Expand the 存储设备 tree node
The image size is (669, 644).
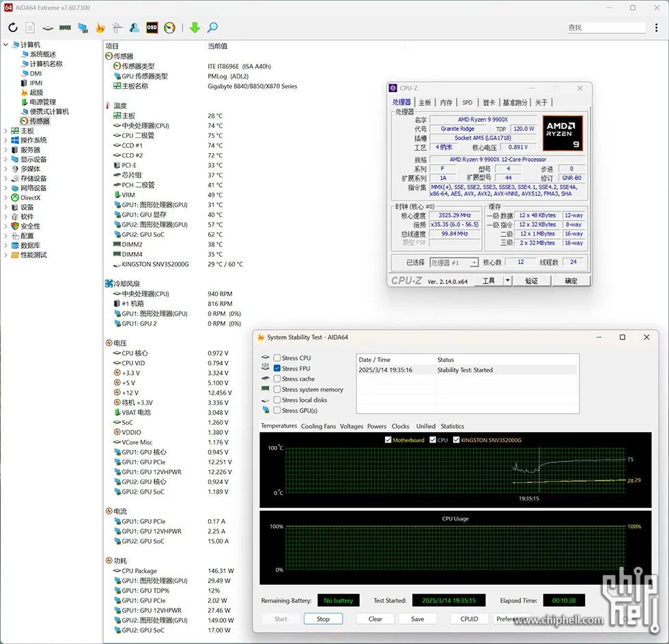[5, 178]
